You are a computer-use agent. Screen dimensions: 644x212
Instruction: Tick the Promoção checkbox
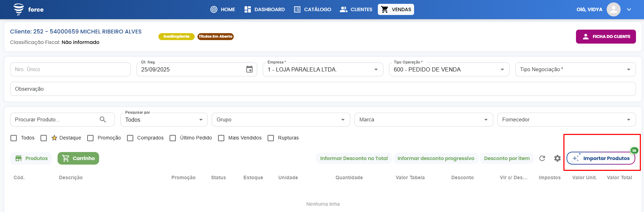coord(90,138)
